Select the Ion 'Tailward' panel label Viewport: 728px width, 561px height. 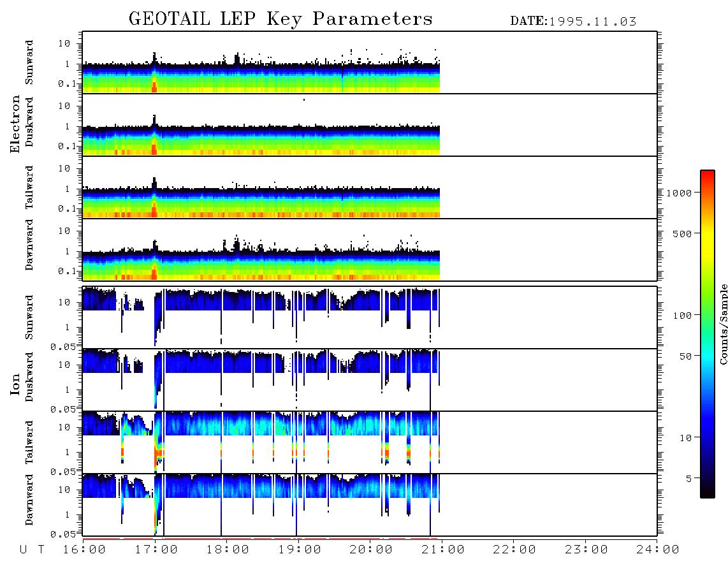click(29, 442)
